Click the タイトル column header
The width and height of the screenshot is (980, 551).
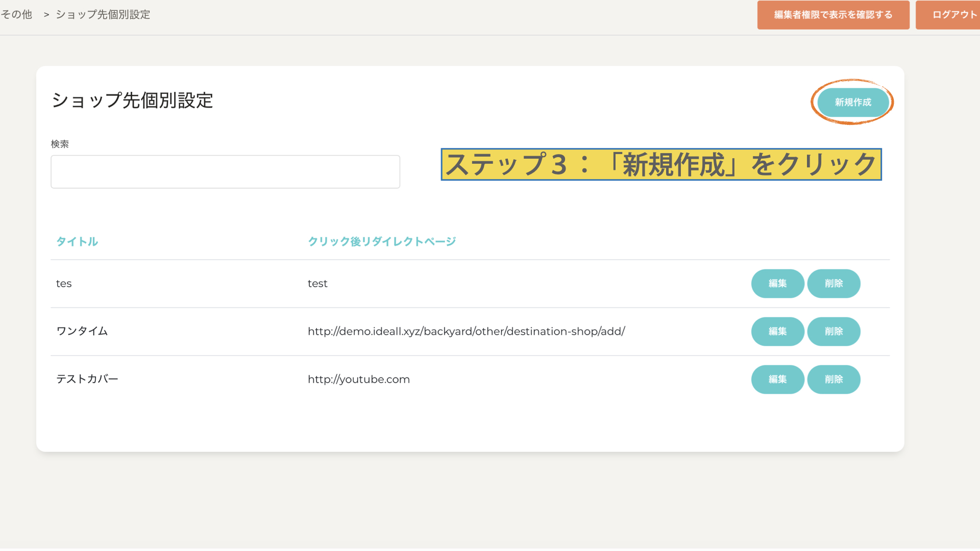pos(77,242)
